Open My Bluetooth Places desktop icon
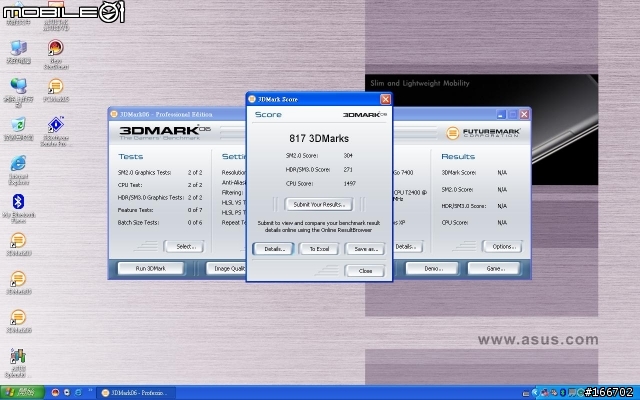The height and width of the screenshot is (400, 640). [19, 209]
